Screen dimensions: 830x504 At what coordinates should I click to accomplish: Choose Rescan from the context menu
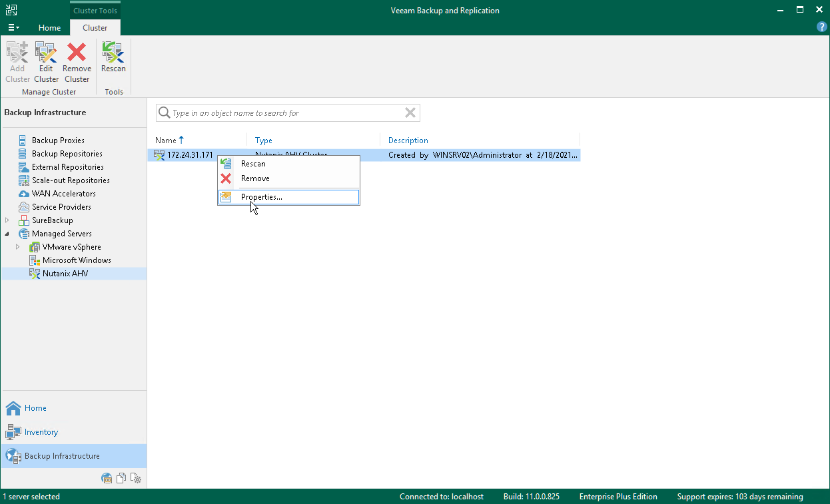coord(288,164)
